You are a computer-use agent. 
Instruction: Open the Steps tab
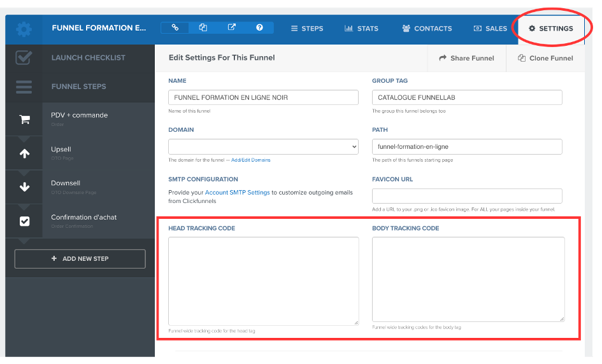(307, 29)
